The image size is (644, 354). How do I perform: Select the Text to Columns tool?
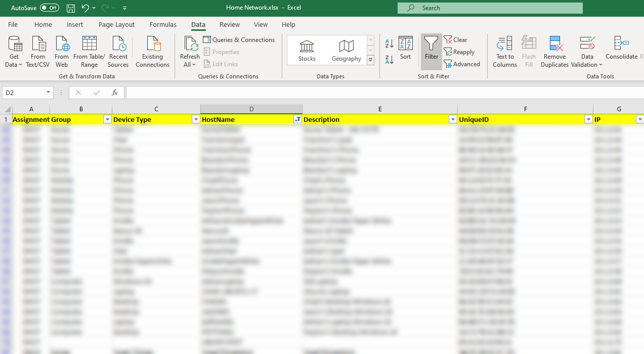[504, 51]
